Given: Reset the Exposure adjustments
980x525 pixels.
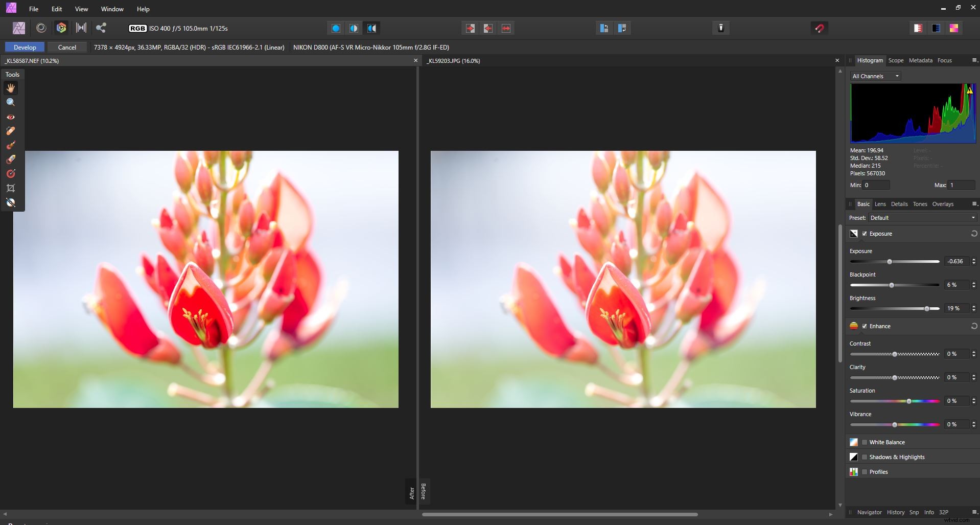Looking at the screenshot, I should coord(974,234).
